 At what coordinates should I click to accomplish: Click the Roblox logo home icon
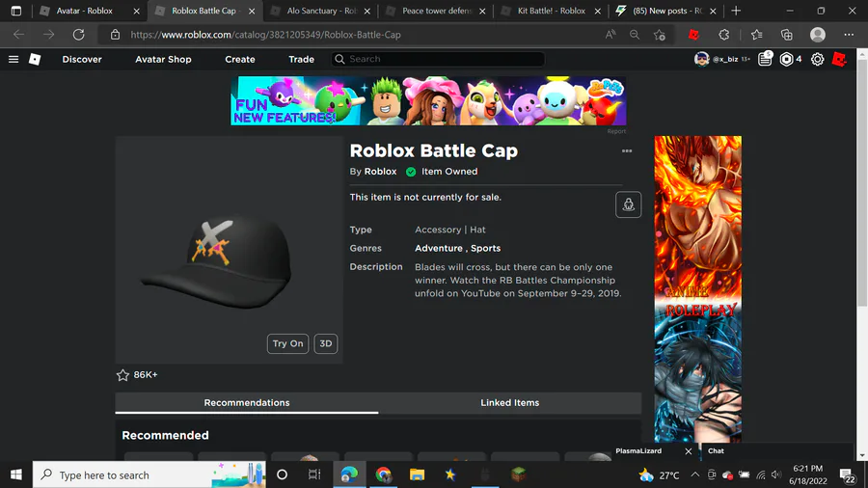coord(35,59)
